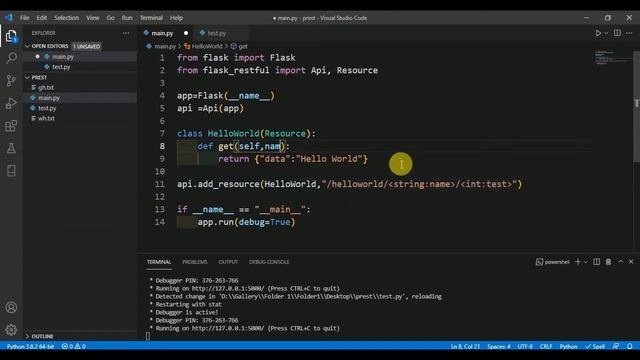The width and height of the screenshot is (640, 360).
Task: Change encoding via UTF-8 status item
Action: [525, 347]
